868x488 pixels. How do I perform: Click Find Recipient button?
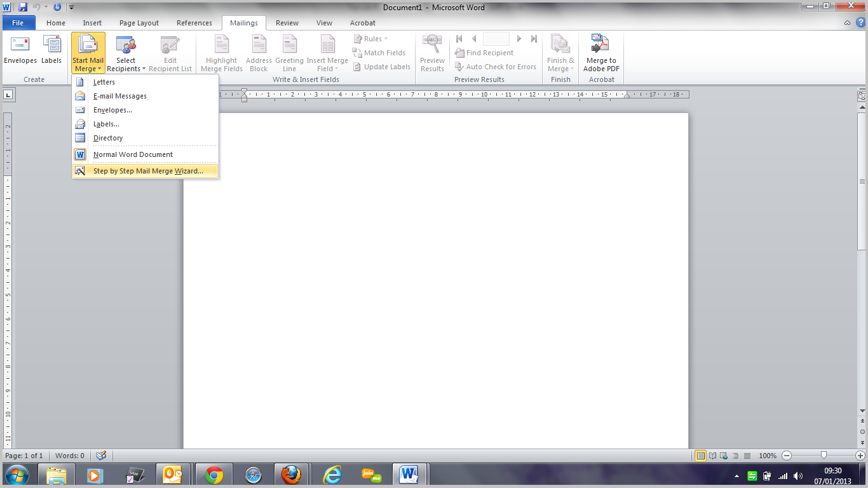click(x=484, y=53)
